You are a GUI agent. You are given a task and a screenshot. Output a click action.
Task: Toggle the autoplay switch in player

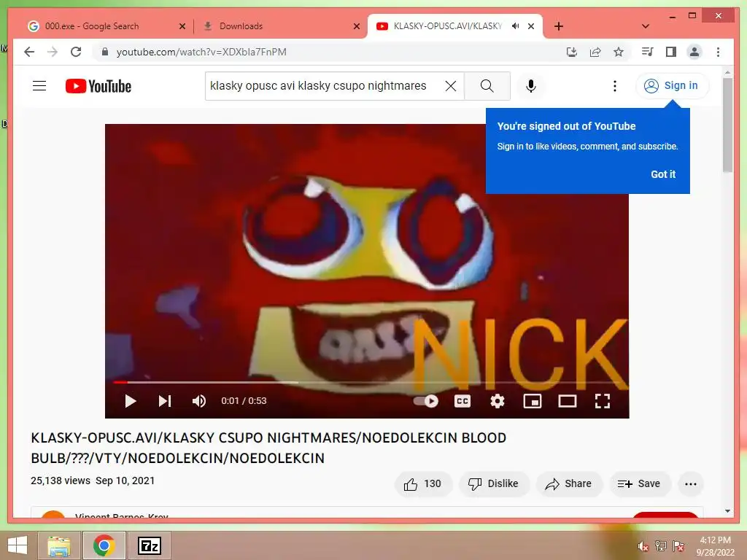coord(425,401)
